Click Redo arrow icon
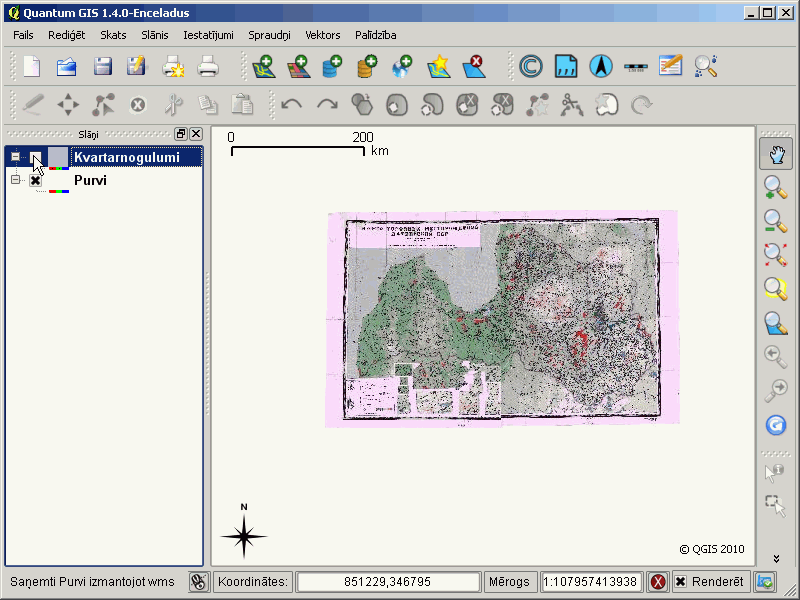Screen dimensions: 800x600 click(327, 105)
